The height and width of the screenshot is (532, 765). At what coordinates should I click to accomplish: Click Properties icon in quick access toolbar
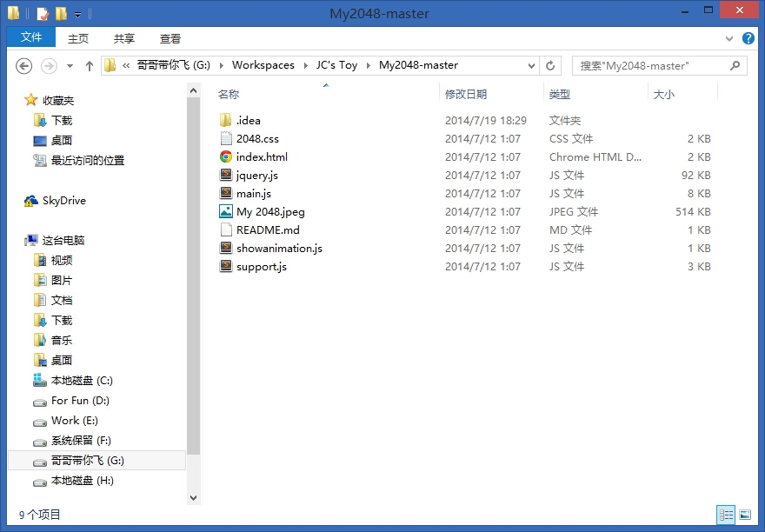coord(43,14)
